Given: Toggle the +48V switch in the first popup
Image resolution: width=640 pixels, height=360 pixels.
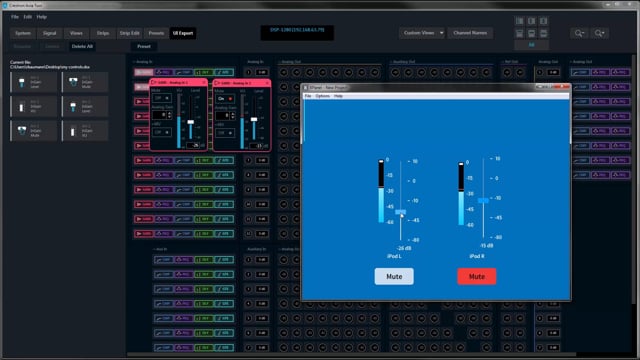Looking at the screenshot, I should tap(162, 132).
